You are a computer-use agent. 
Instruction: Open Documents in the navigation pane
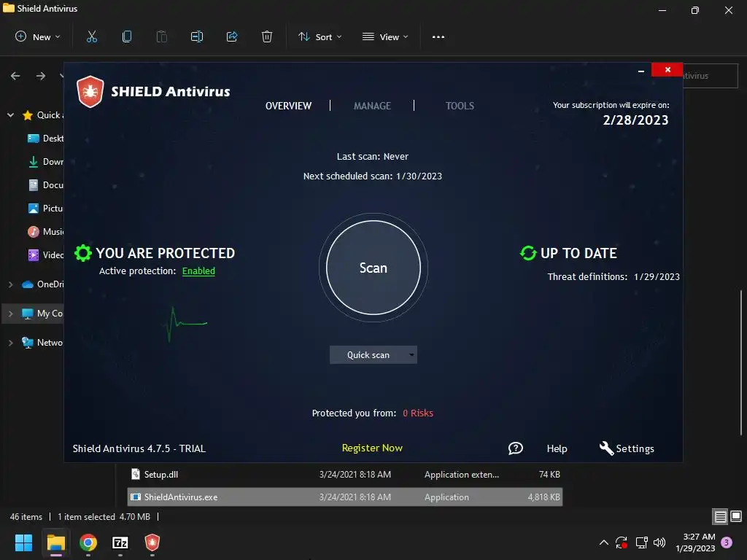point(46,184)
